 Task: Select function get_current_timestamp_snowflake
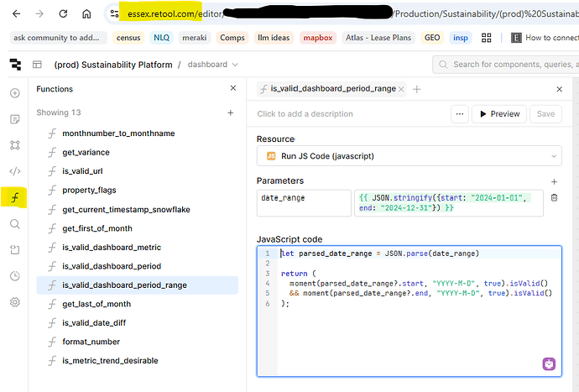tap(126, 210)
